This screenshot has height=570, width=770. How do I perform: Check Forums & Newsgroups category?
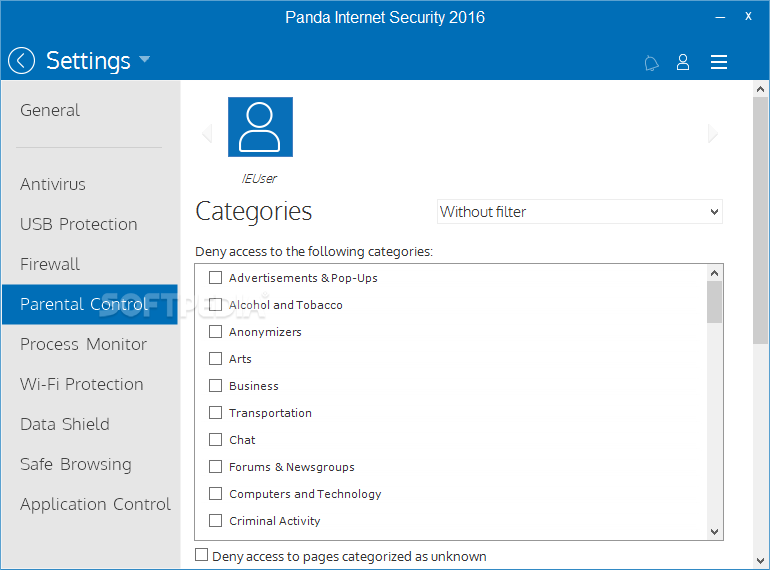click(x=215, y=467)
